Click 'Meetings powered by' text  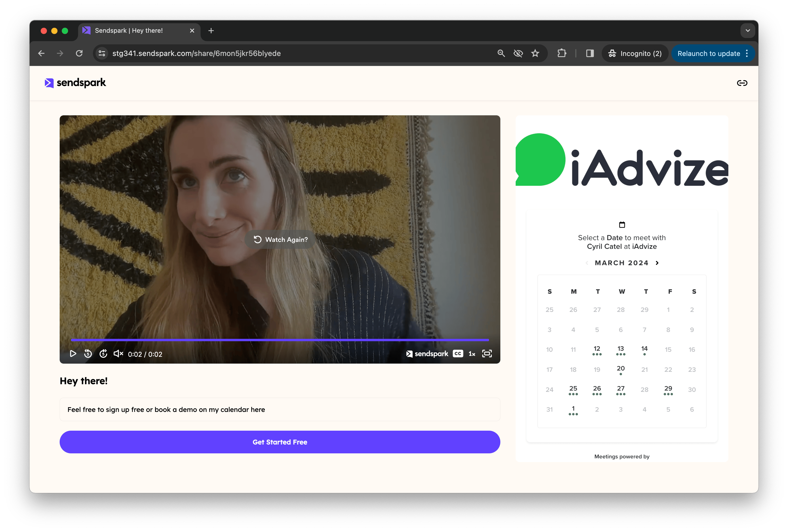(622, 456)
